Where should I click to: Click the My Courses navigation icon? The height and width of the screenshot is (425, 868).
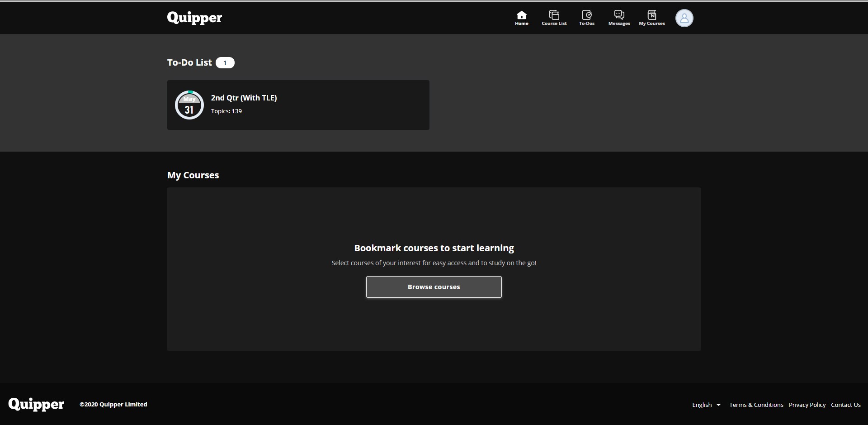(x=651, y=17)
